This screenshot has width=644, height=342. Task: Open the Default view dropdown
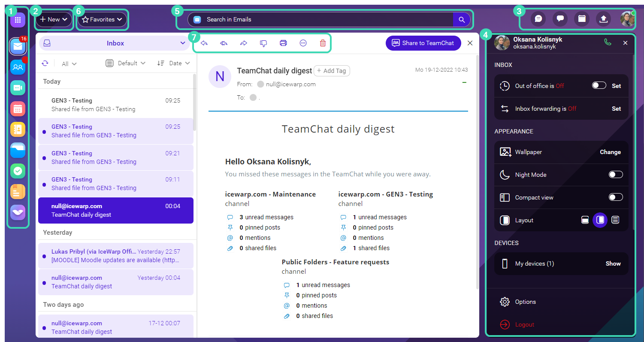point(126,63)
